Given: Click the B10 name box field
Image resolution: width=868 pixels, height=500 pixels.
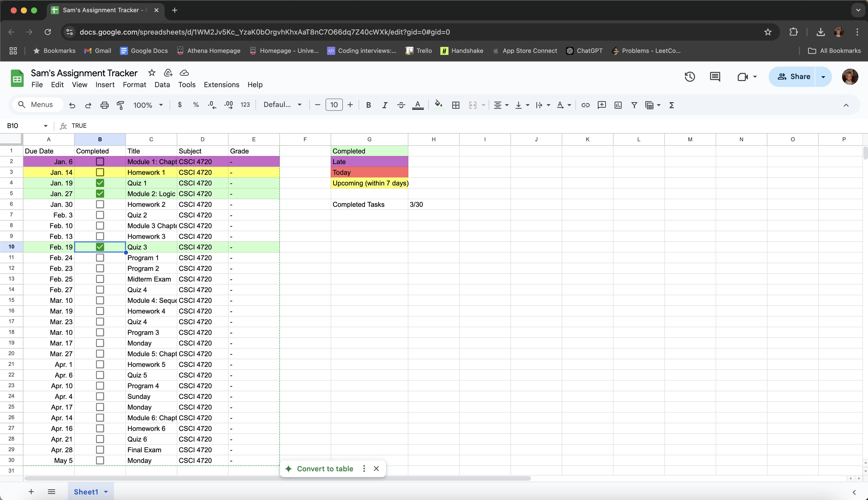Looking at the screenshot, I should [23, 126].
